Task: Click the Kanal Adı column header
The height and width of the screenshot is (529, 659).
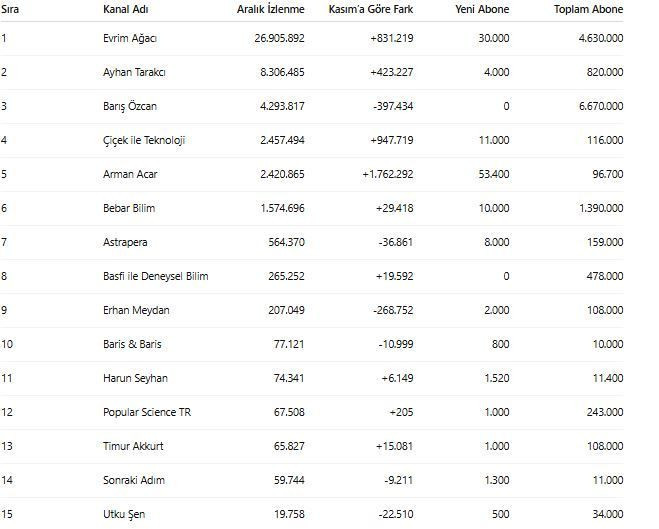Action: click(x=125, y=10)
